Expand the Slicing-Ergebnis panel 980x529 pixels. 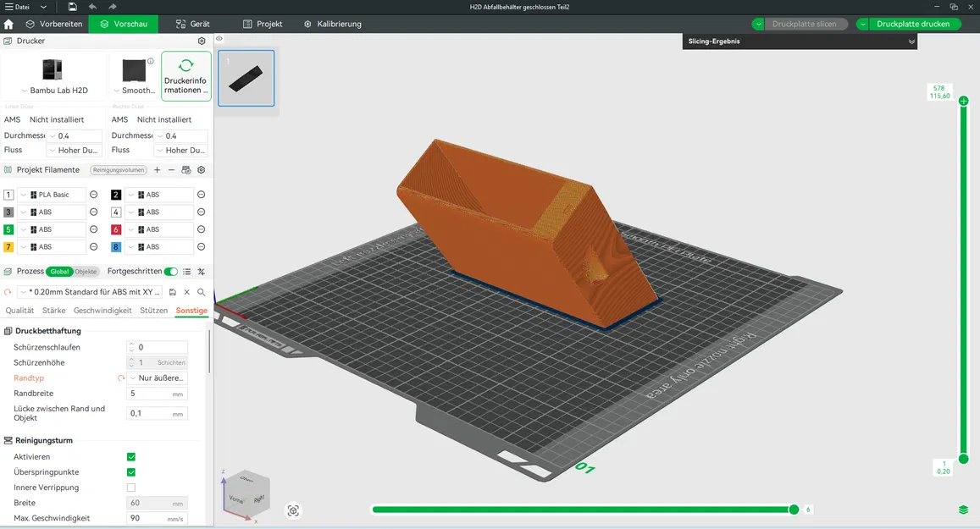point(912,41)
